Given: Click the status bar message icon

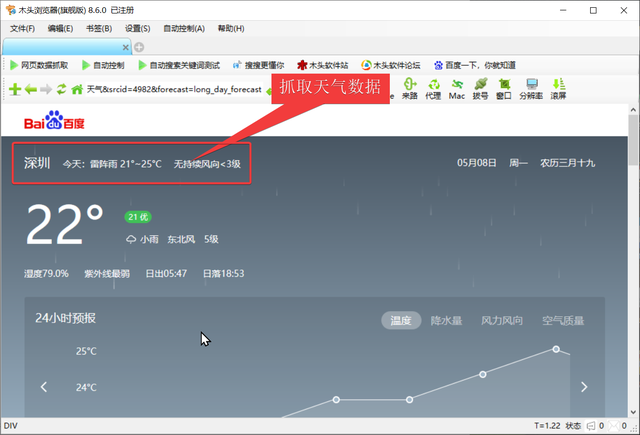Looking at the screenshot, I should (591, 426).
